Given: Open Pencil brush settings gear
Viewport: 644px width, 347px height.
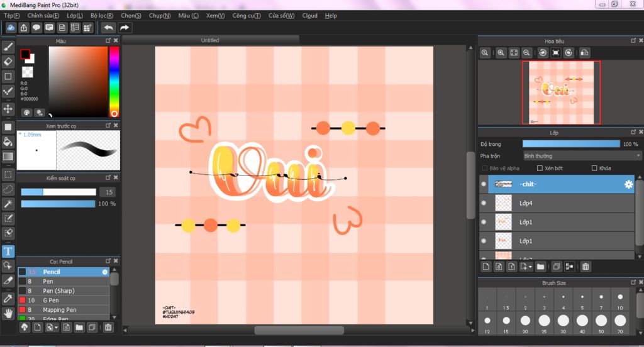Looking at the screenshot, I should [105, 272].
